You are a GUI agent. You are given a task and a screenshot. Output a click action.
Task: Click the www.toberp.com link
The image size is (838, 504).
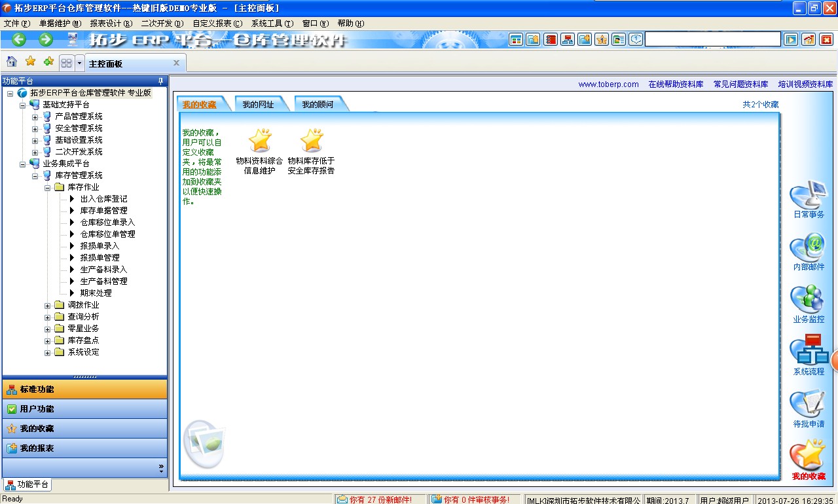pyautogui.click(x=608, y=84)
